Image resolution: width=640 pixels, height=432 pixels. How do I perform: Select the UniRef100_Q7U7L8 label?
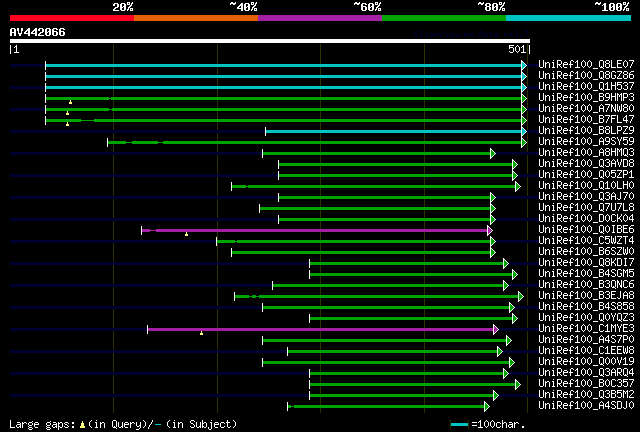coord(586,208)
